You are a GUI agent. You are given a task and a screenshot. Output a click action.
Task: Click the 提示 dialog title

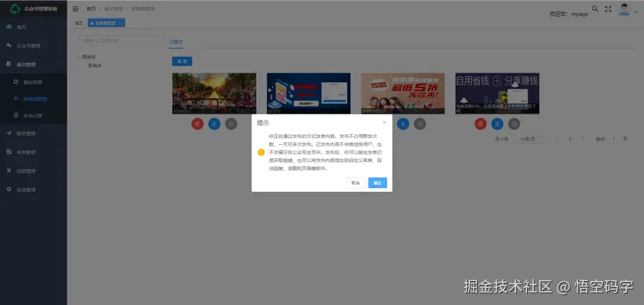263,123
